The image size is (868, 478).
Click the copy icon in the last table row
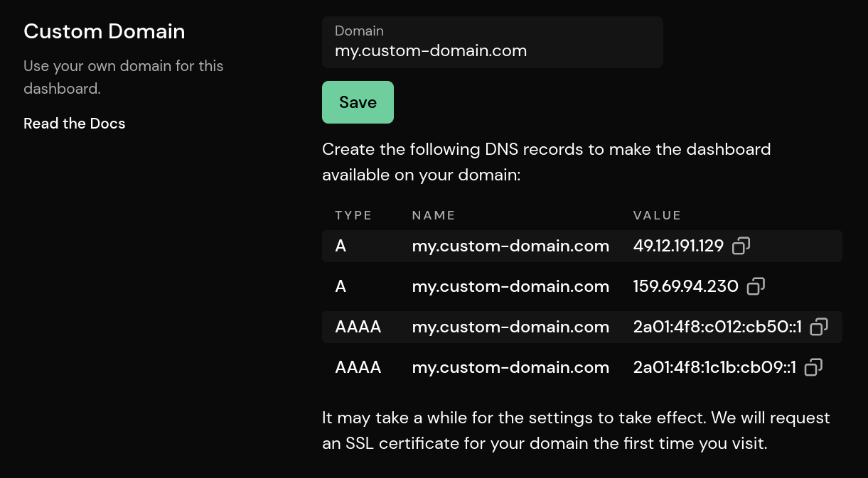coord(813,367)
